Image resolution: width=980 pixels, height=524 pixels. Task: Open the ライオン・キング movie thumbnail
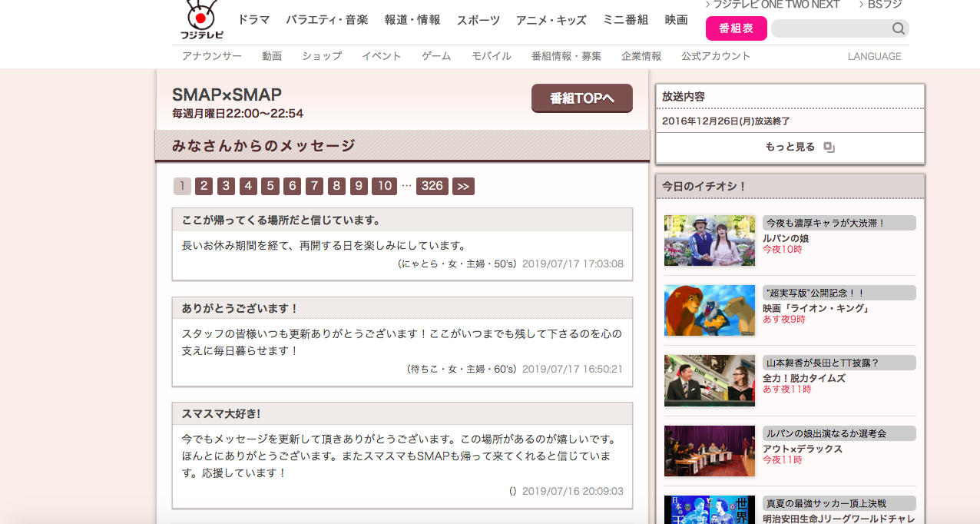click(709, 310)
